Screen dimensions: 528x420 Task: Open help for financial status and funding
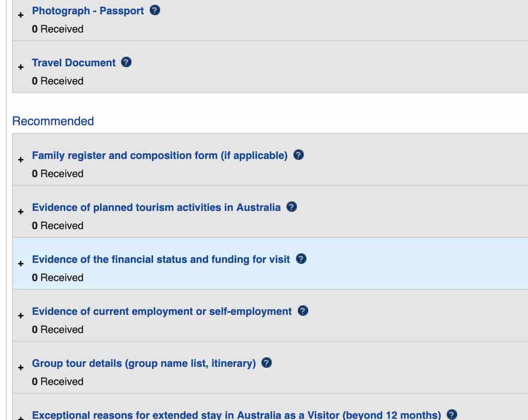click(x=301, y=259)
